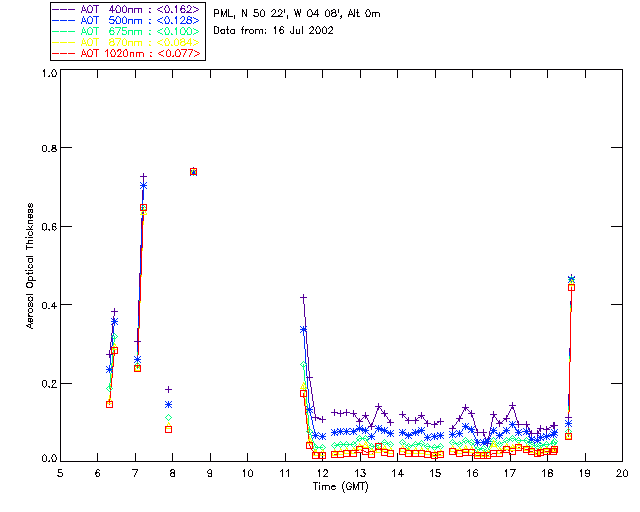Click the red square marker near 6.3 hours
The height and width of the screenshot is (512, 640).
pos(109,404)
